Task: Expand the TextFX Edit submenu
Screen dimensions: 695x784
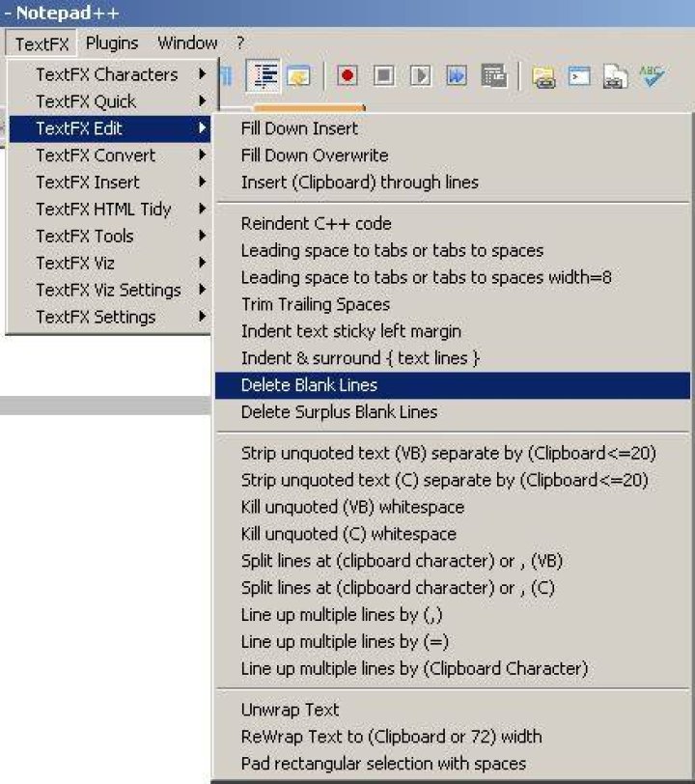Action: click(110, 128)
